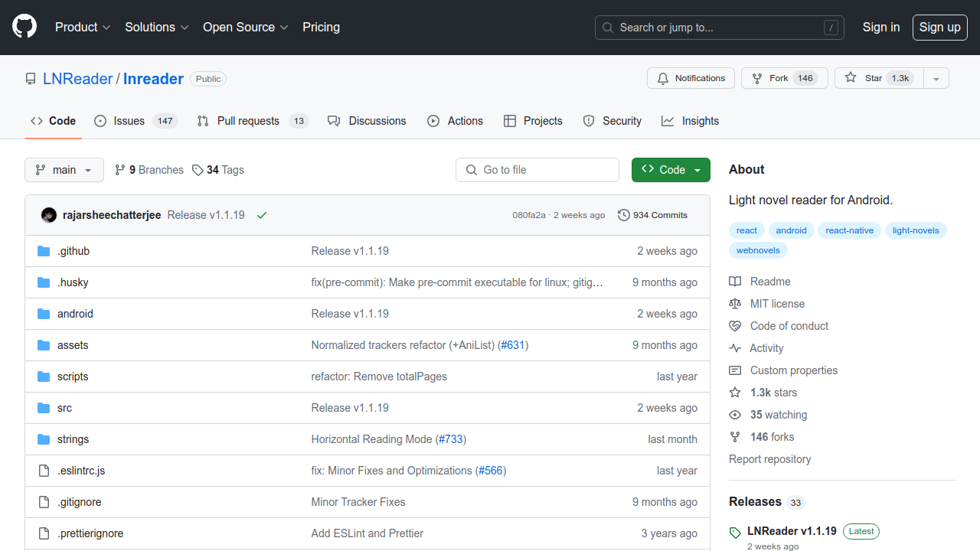
Task: Open the LNReader owner link
Action: tap(78, 79)
